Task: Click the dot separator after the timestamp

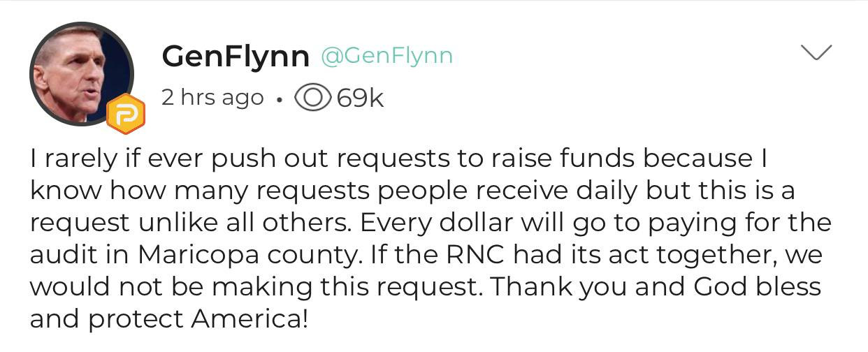Action: (280, 99)
